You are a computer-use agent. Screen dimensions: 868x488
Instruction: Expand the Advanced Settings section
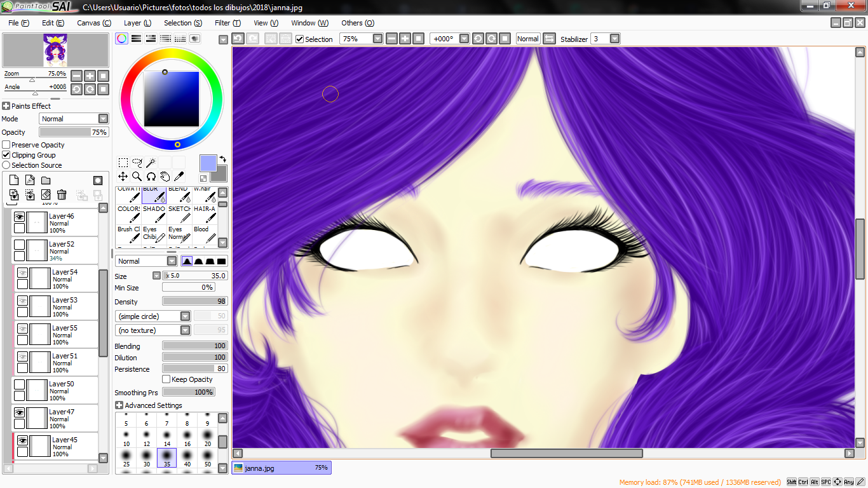click(x=119, y=405)
